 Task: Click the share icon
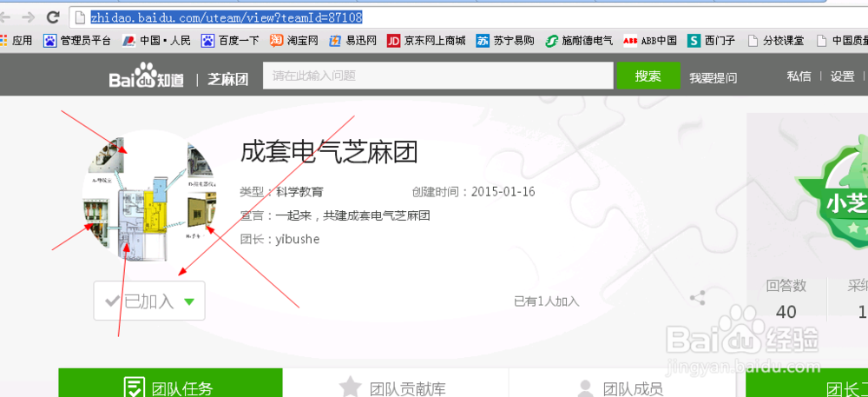click(698, 298)
